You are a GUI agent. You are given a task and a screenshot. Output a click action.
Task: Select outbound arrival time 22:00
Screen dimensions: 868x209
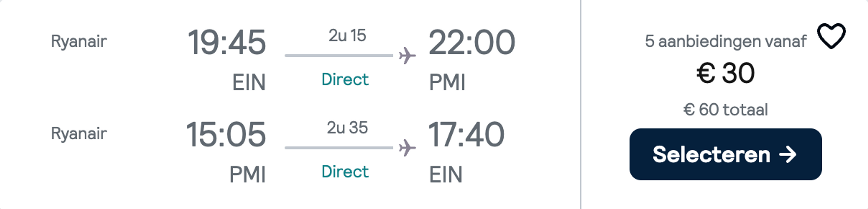(x=472, y=42)
